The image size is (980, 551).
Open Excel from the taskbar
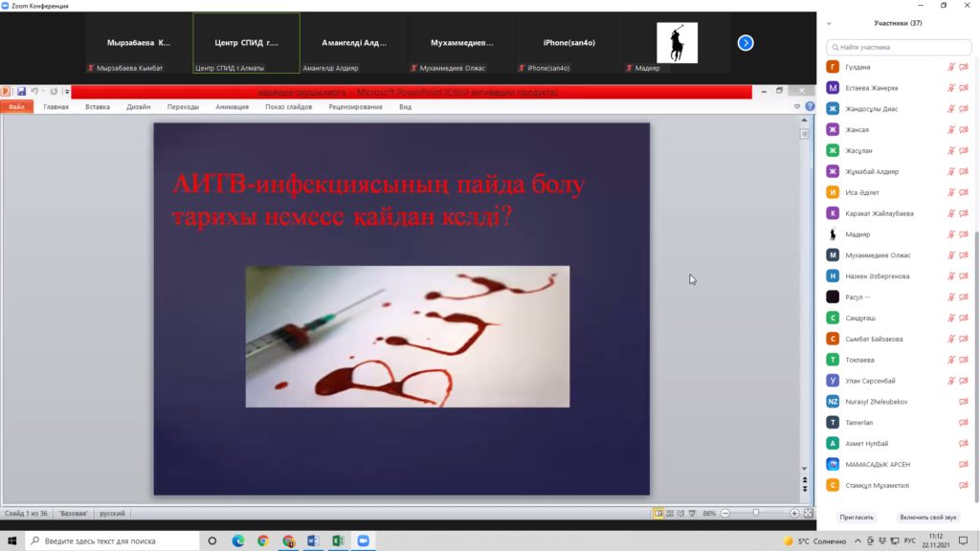pos(338,540)
